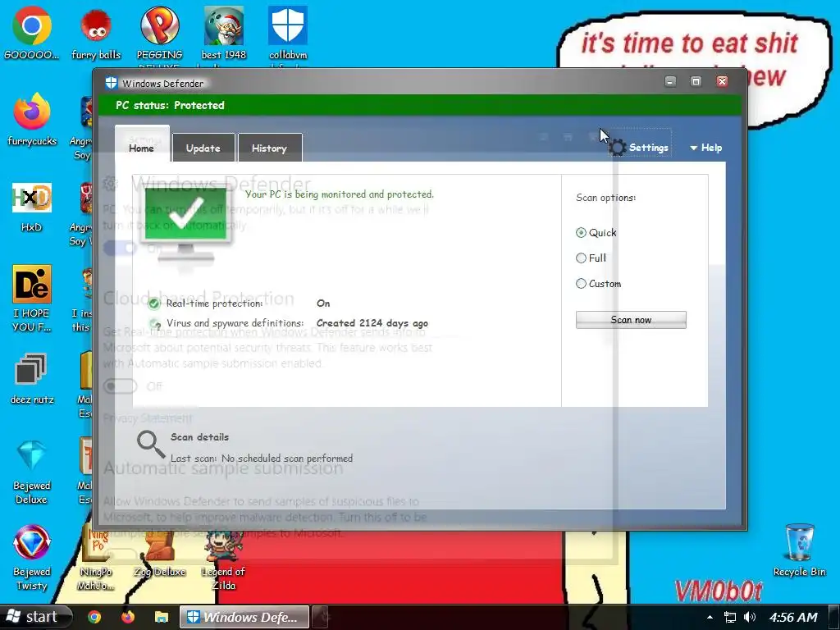840x630 pixels.
Task: Click the Chrome icon in the taskbar
Action: pos(94,617)
